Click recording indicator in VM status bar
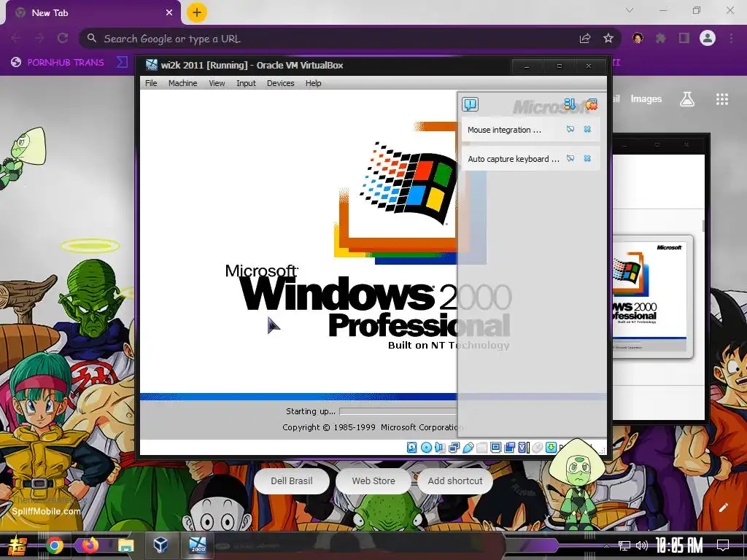The width and height of the screenshot is (747, 560). (x=510, y=447)
